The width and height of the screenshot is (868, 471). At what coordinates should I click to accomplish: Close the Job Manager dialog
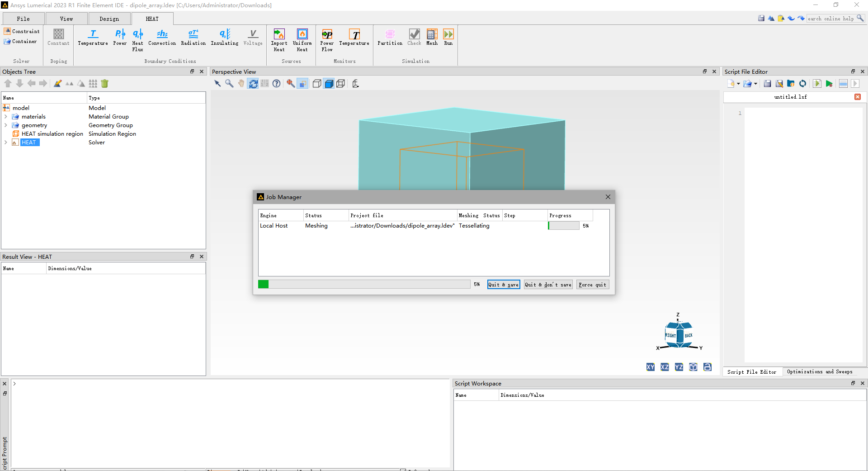(608, 197)
